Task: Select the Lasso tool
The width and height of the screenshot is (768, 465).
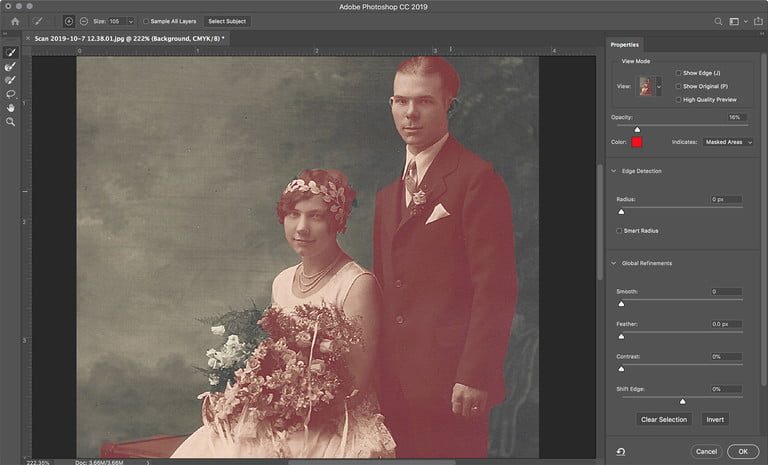Action: (x=11, y=94)
